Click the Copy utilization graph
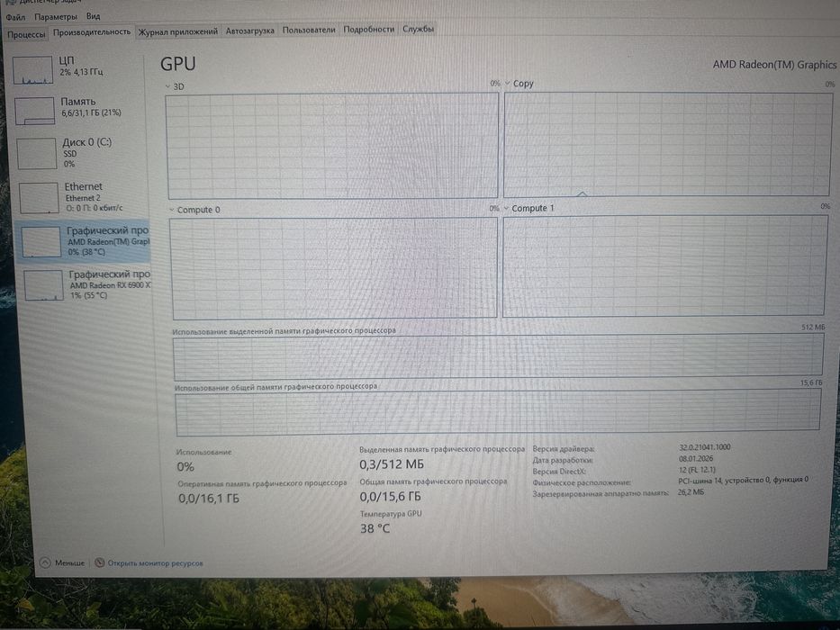840x630 pixels. click(667, 144)
